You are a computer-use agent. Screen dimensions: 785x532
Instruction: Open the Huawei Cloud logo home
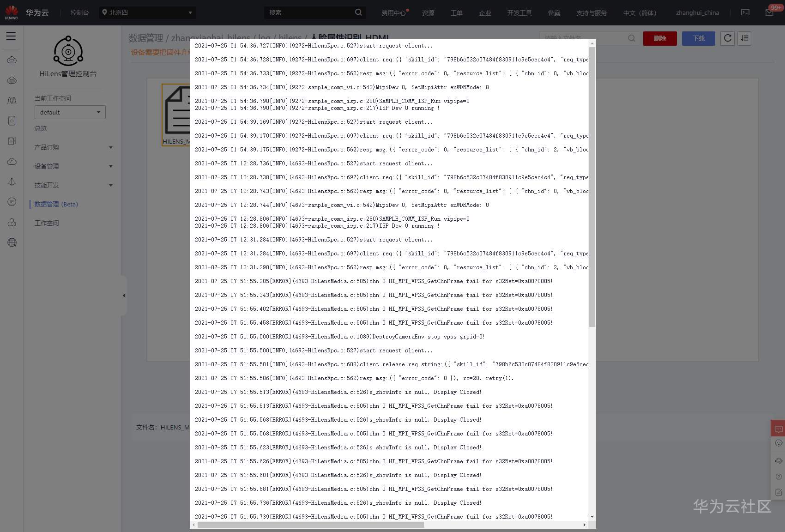12,12
